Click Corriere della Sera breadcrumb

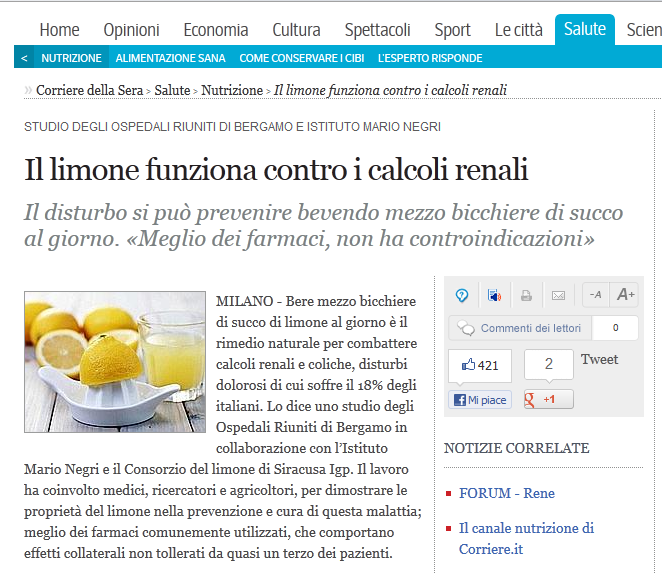click(90, 90)
